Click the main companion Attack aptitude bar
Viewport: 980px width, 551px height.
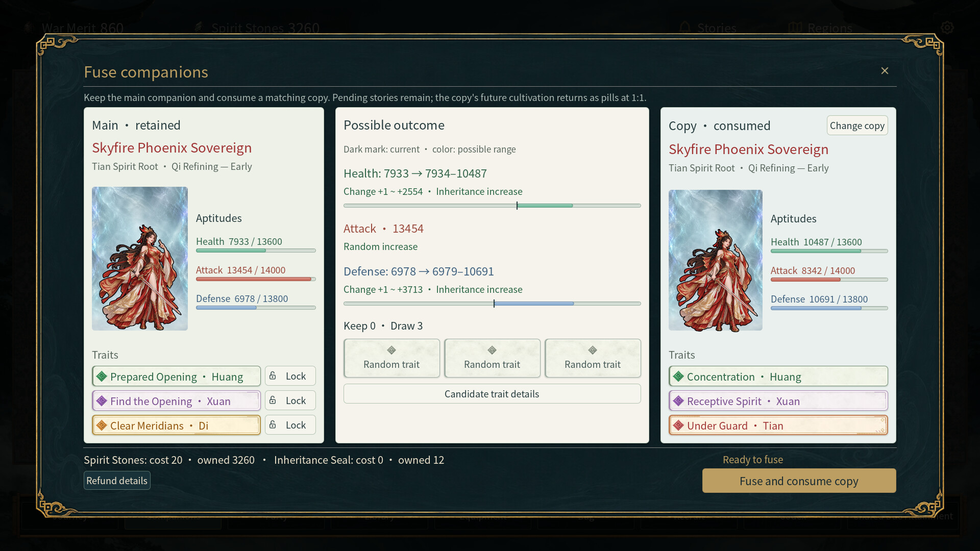[256, 279]
